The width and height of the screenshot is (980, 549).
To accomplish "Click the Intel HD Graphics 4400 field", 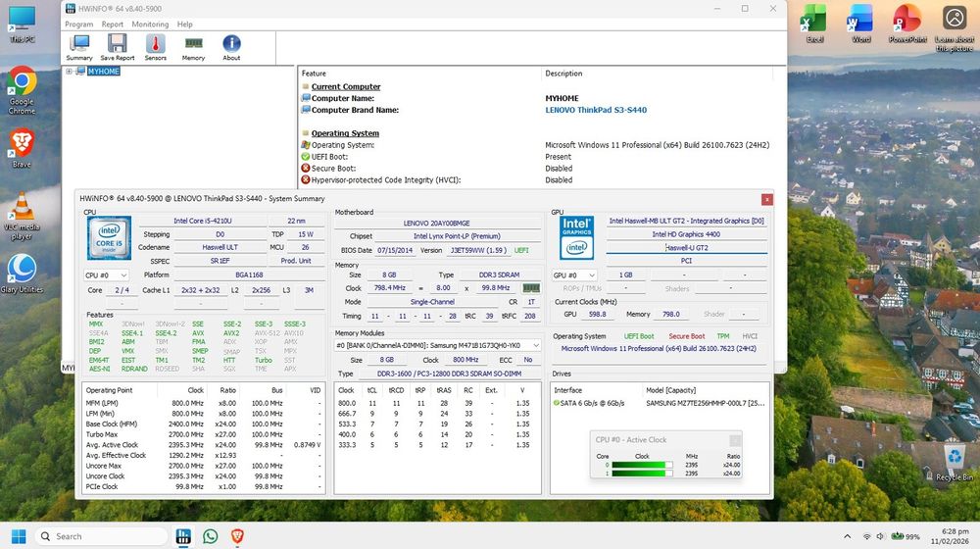I will point(686,234).
